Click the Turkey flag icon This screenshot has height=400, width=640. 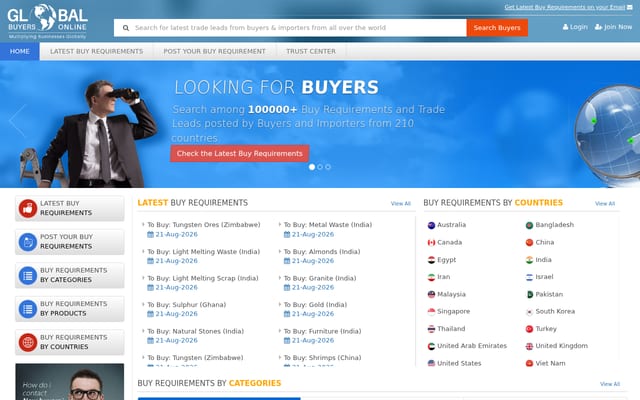pos(529,329)
